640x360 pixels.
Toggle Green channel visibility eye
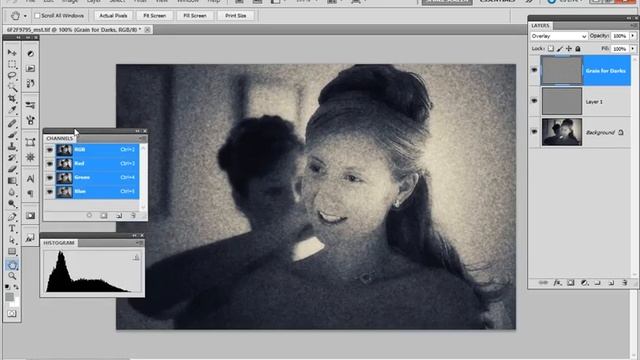coord(49,178)
